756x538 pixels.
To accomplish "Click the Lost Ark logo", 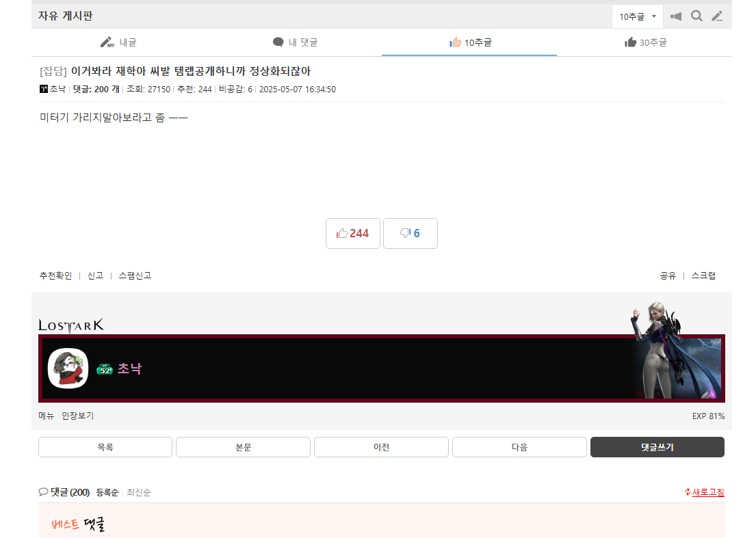I will pos(71,325).
